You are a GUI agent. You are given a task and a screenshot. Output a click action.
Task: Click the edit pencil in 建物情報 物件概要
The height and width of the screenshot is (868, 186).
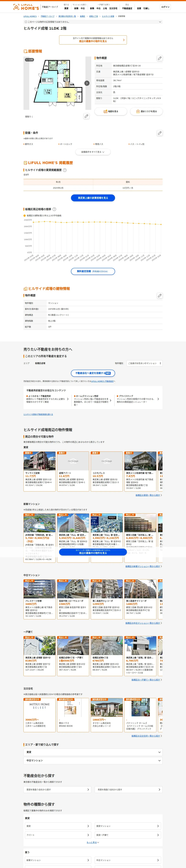160,296
